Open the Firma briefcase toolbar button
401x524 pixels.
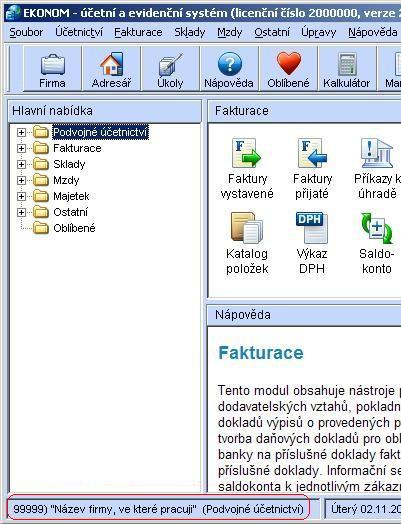click(52, 69)
